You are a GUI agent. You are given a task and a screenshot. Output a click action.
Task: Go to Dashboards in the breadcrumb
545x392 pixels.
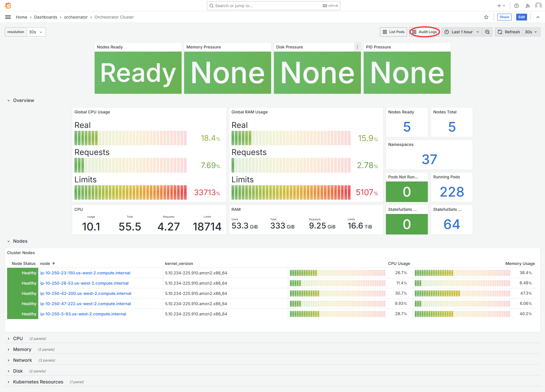click(x=46, y=17)
